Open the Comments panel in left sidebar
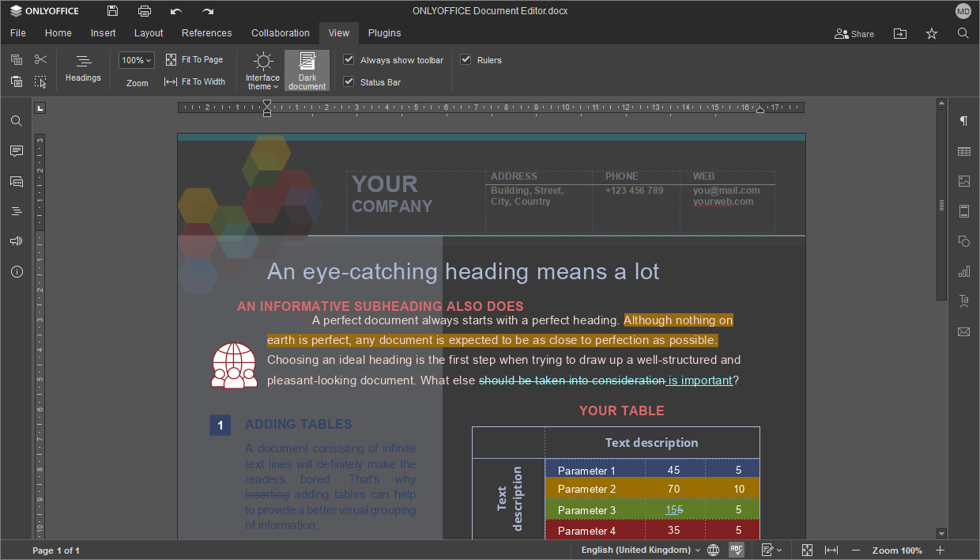Screen dimensions: 980x560 click(17, 151)
